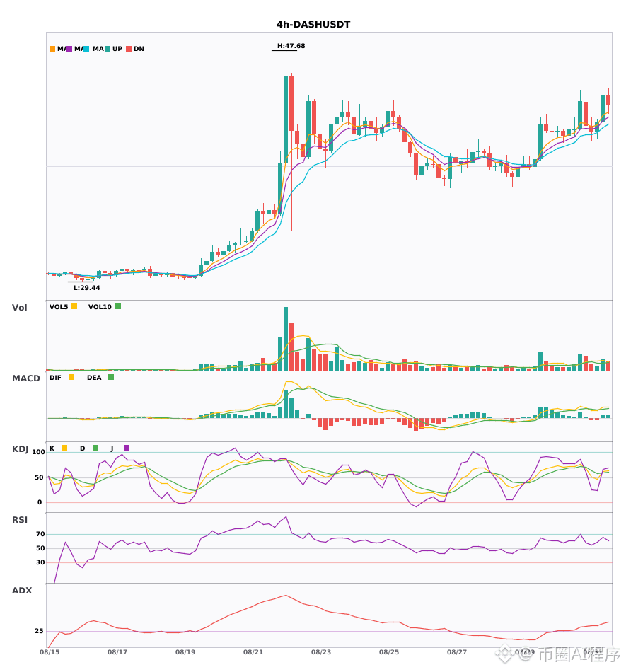
Task: Click the VOL5 legend text
Action: pyautogui.click(x=59, y=307)
